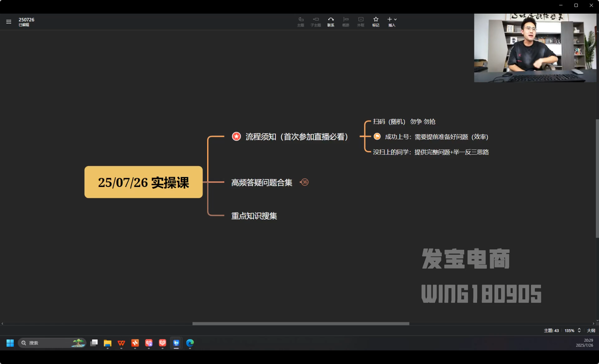Click the 主题 (Topic) toolbar icon

tap(301, 22)
